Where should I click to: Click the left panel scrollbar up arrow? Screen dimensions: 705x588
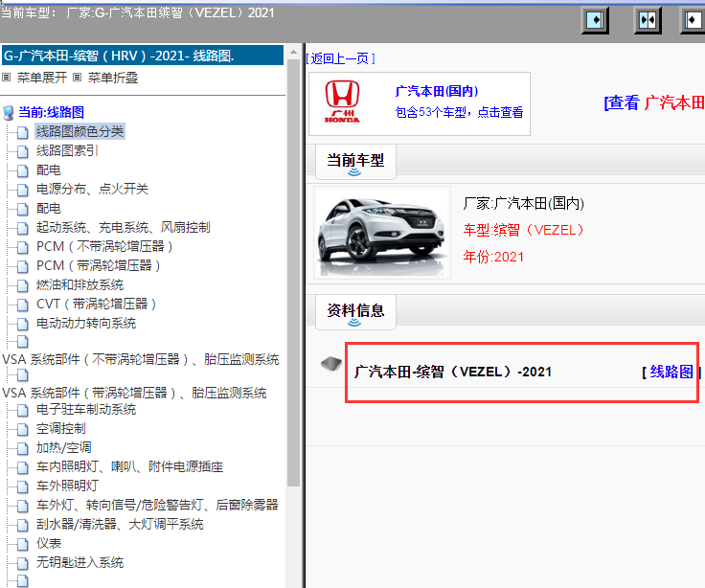tap(294, 52)
